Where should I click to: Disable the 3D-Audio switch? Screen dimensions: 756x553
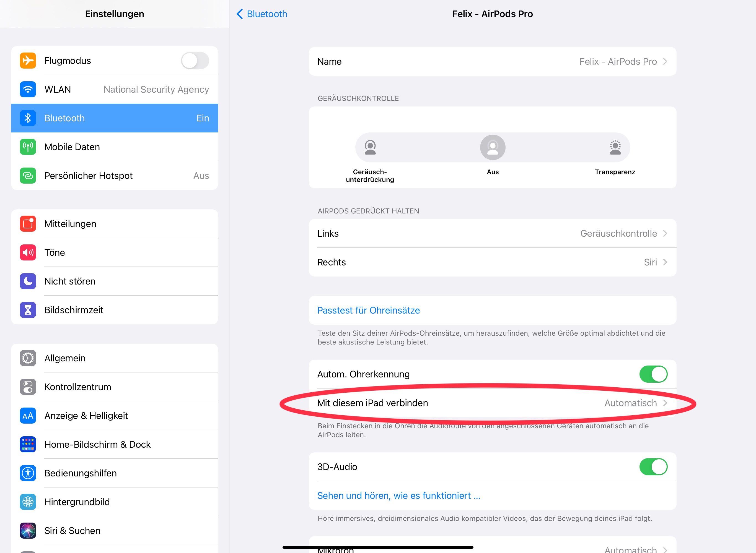coord(653,467)
